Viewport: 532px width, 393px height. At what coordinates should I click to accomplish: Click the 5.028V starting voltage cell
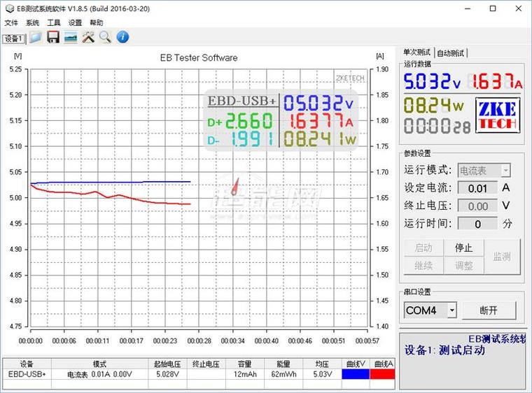pyautogui.click(x=167, y=374)
